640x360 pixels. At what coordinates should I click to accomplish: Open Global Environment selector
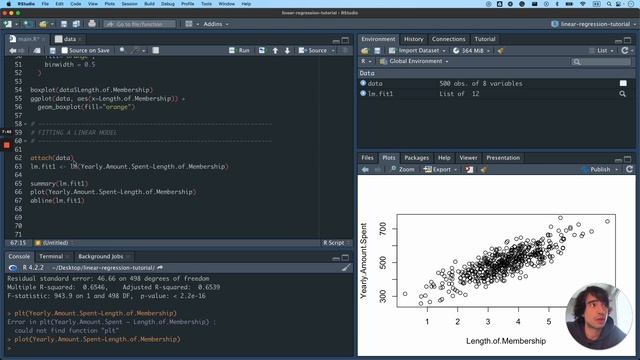(414, 61)
